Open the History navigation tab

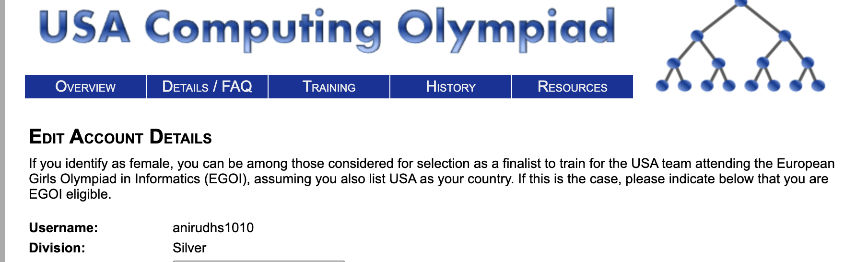point(451,87)
